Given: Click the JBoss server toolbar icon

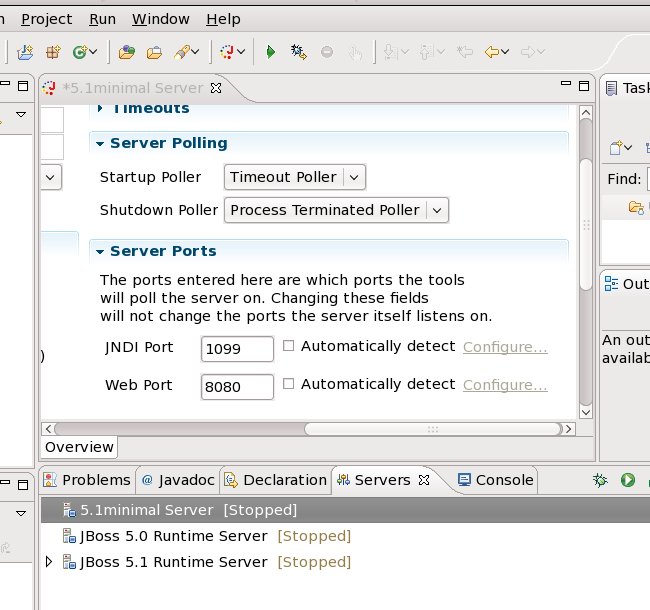Looking at the screenshot, I should (227, 52).
